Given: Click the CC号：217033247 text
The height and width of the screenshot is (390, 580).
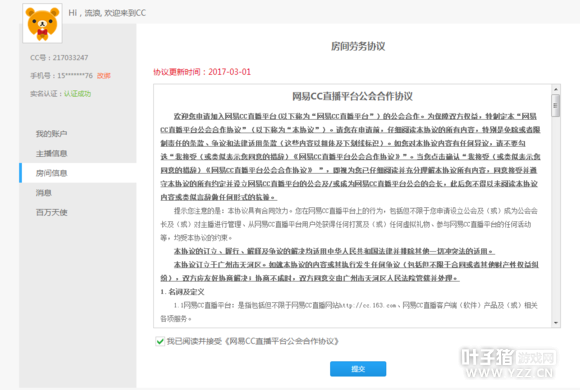Looking at the screenshot, I should tap(59, 58).
